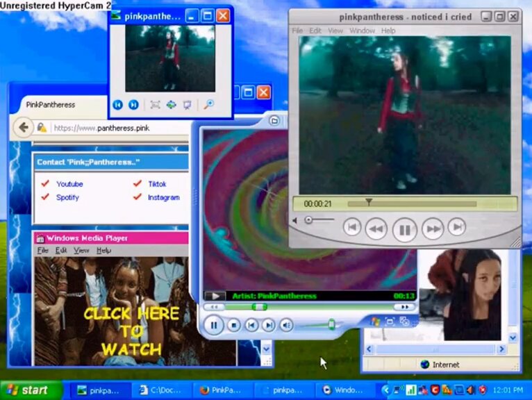Adjust Media Player volume slider
The width and height of the screenshot is (532, 400).
tap(331, 325)
